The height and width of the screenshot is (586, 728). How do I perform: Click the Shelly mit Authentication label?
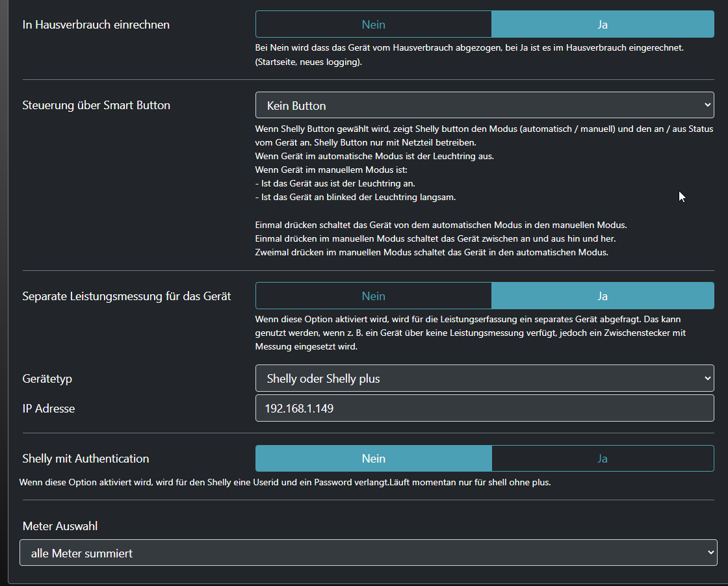coord(86,459)
